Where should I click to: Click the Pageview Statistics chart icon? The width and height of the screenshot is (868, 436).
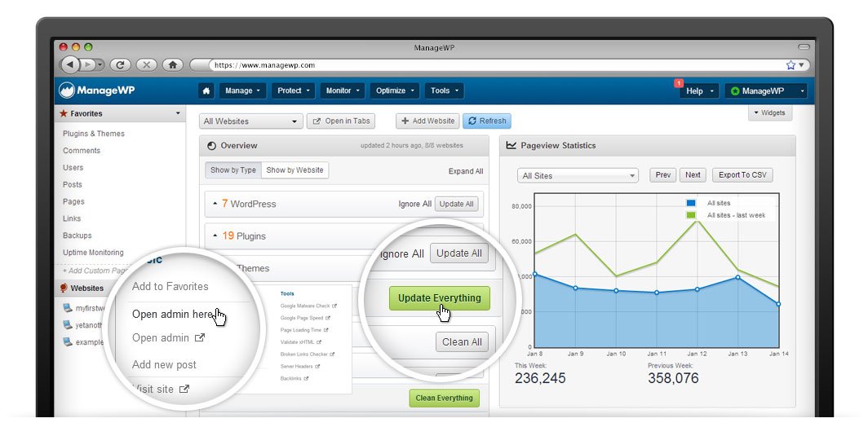click(511, 145)
